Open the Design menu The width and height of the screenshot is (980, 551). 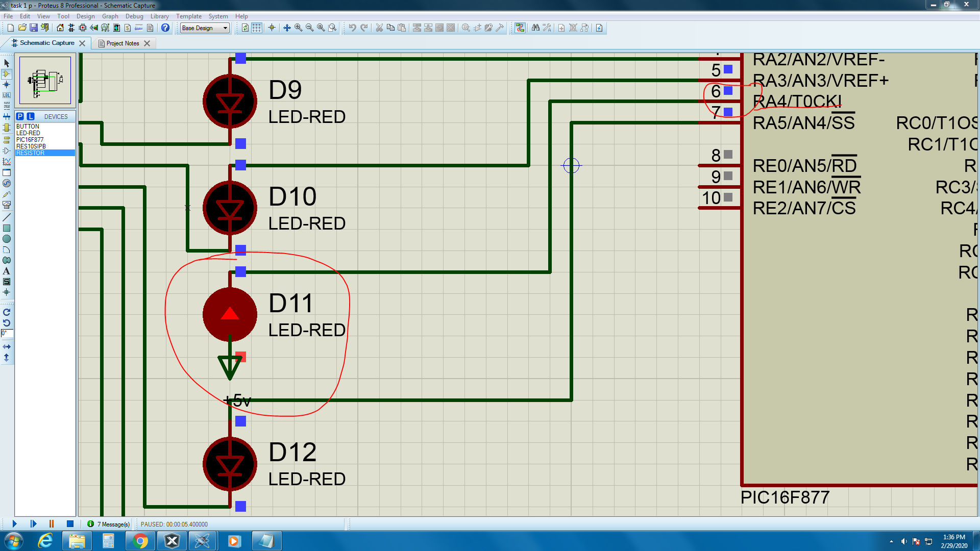pos(86,16)
